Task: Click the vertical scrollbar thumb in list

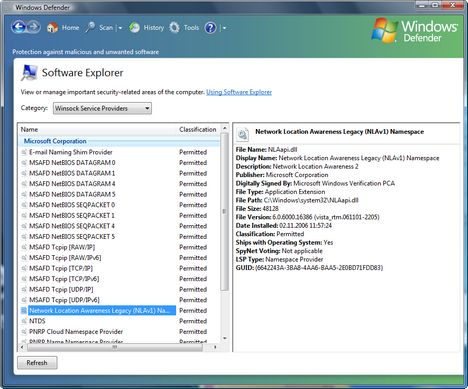Action: (225, 212)
